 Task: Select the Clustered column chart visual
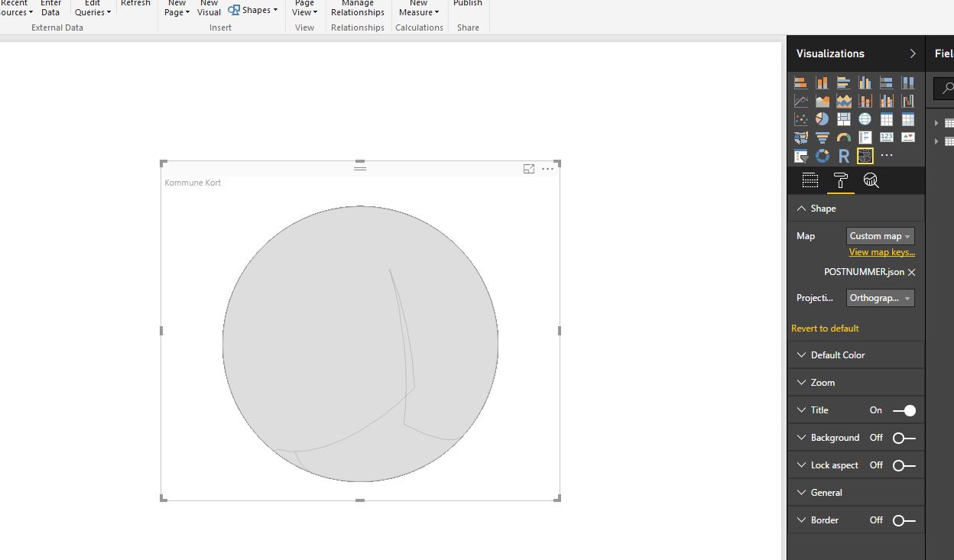tap(865, 83)
